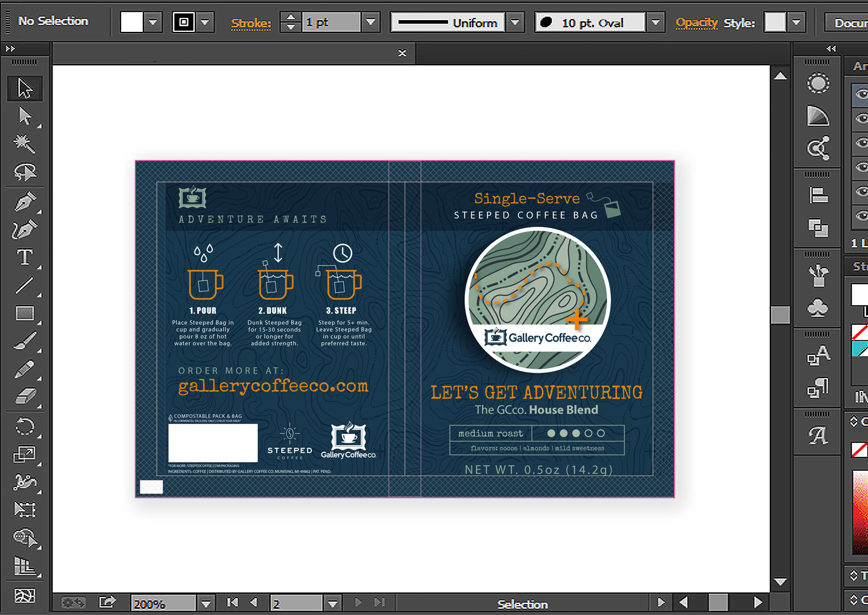868x615 pixels.
Task: Click into the 1 pt stroke weight field
Action: coord(331,22)
